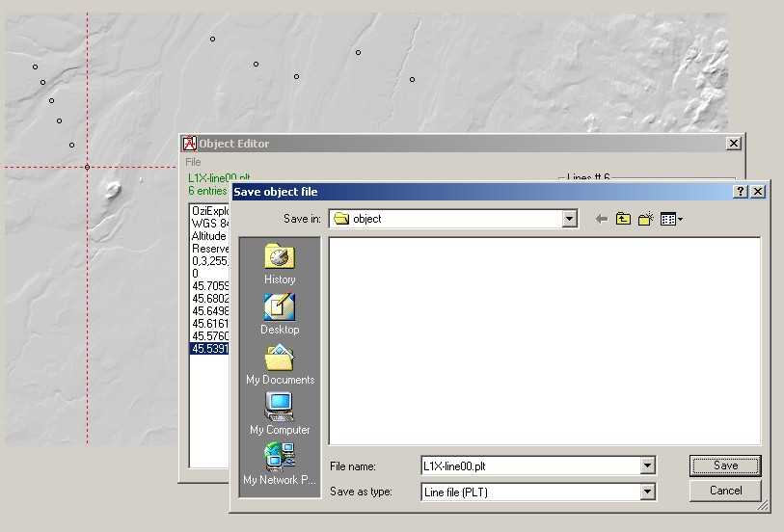
Task: Go to the Desktop location
Action: coord(279,313)
